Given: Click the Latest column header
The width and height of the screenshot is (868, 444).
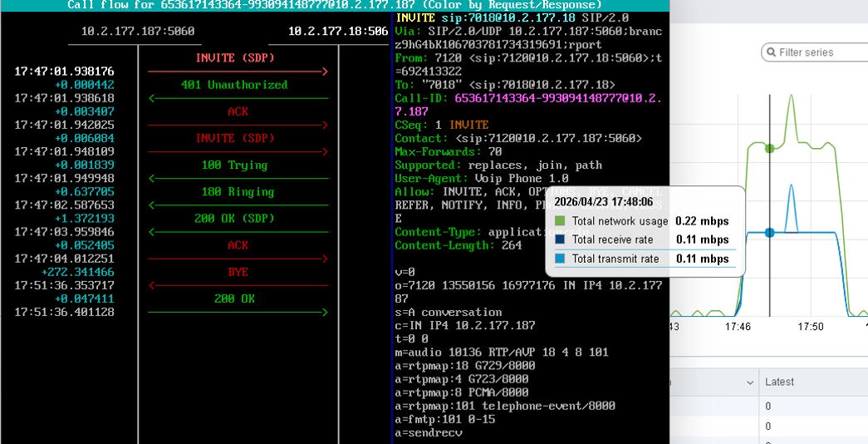Looking at the screenshot, I should [779, 382].
